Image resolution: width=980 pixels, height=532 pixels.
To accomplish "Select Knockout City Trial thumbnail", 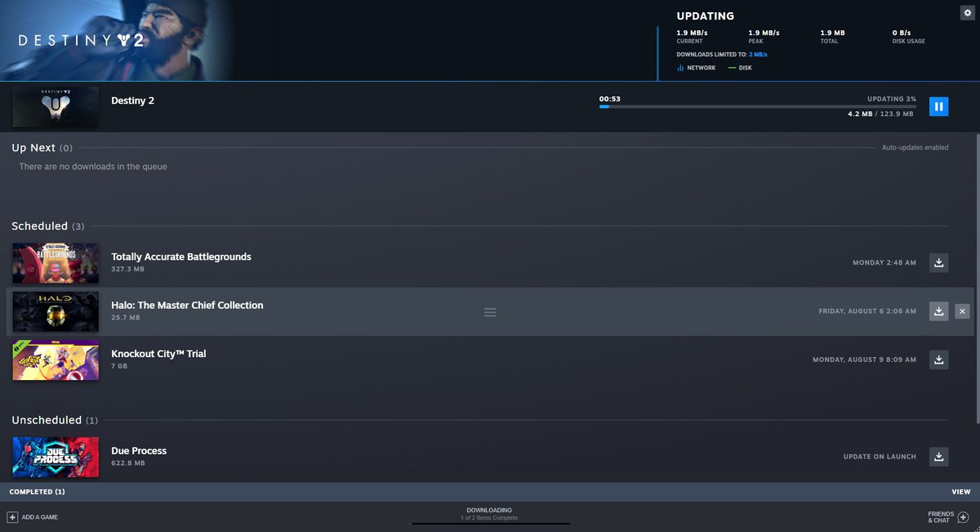I will tap(56, 360).
